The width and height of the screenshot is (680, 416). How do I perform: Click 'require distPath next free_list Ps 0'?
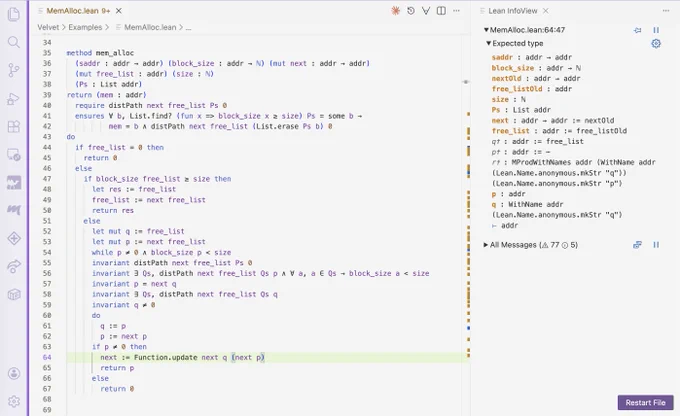(x=151, y=105)
